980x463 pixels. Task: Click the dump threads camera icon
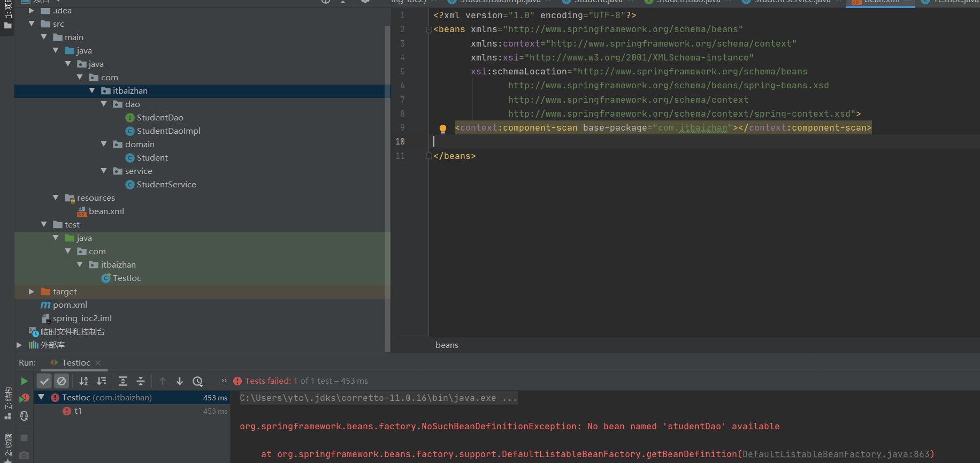[24, 456]
